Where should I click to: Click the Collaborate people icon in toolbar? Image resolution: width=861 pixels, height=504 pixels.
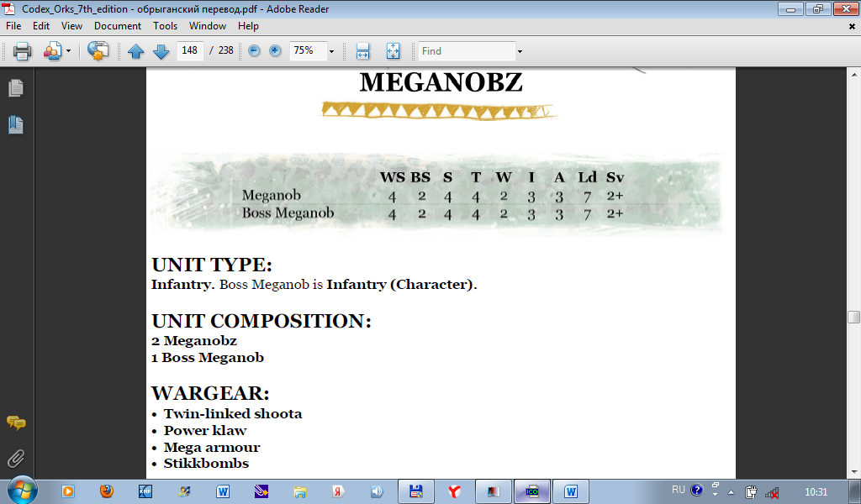(x=53, y=51)
